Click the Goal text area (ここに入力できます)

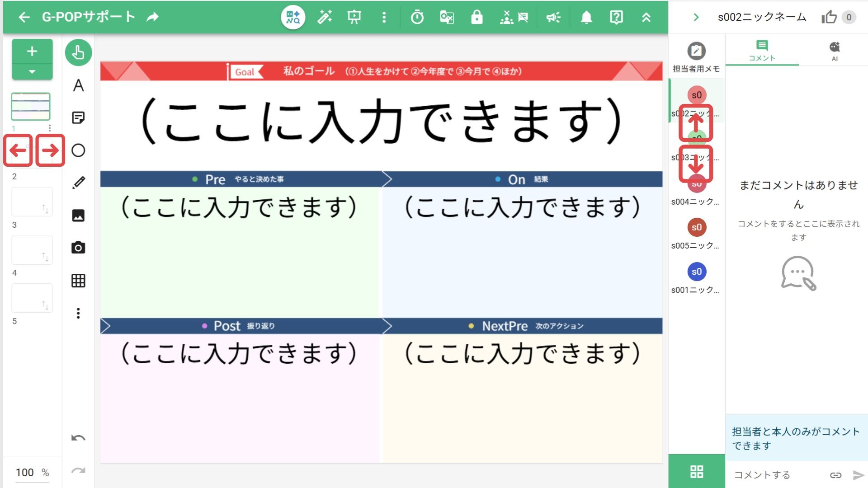click(381, 121)
